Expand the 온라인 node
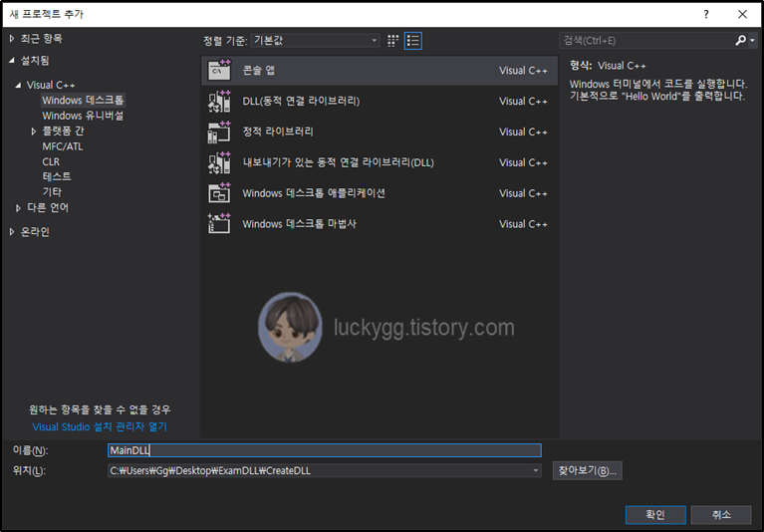The image size is (764, 532). [12, 232]
